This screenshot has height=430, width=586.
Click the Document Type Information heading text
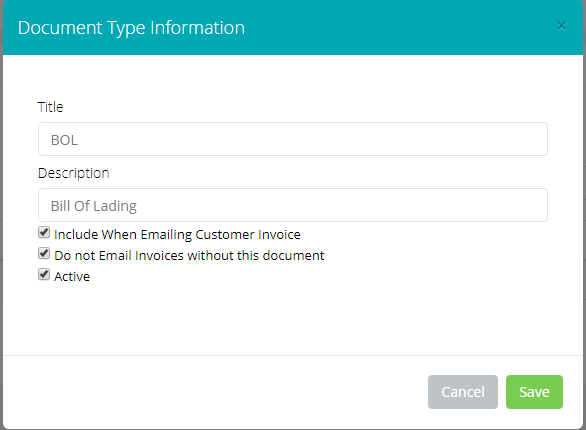131,28
